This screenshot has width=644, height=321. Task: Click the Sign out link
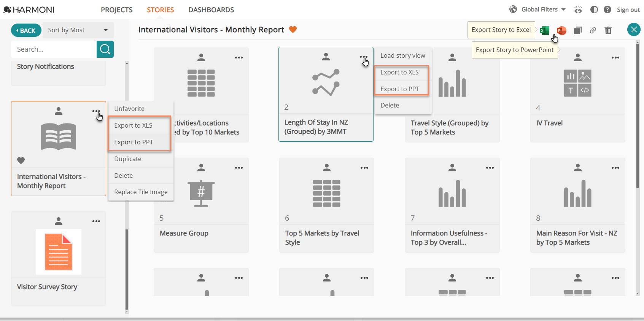pyautogui.click(x=628, y=10)
